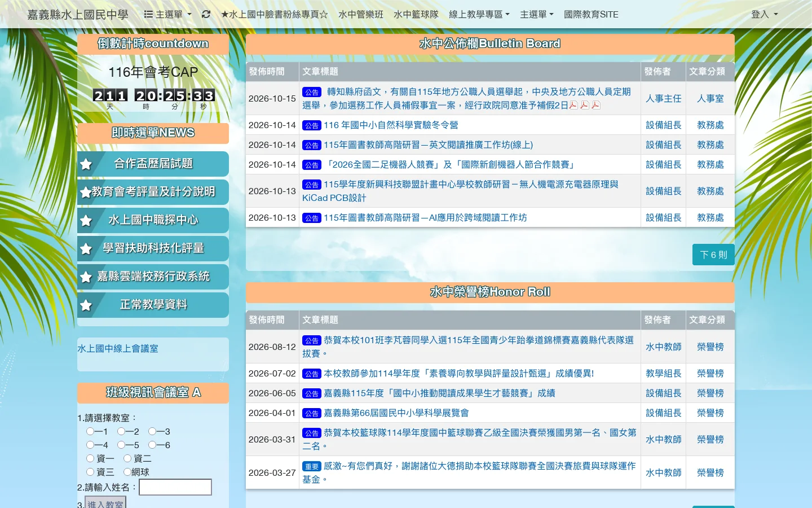Choose the 一3 classroom option

click(152, 431)
